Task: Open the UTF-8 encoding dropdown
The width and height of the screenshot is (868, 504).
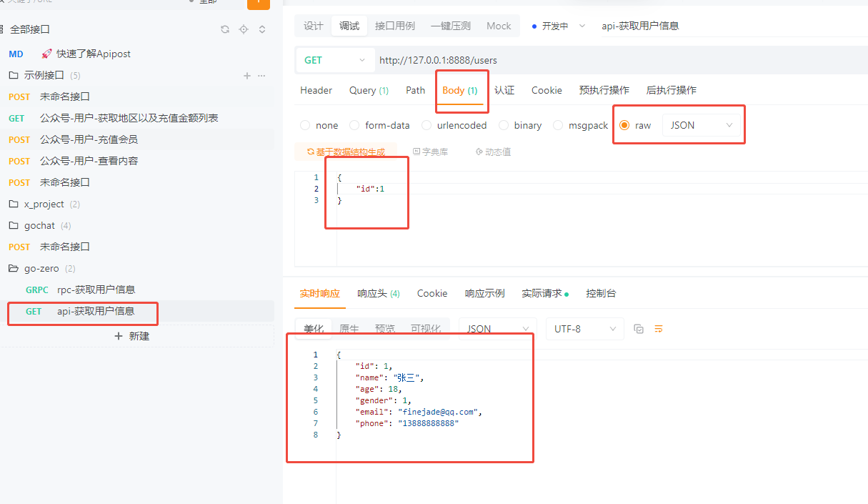Action: [585, 329]
